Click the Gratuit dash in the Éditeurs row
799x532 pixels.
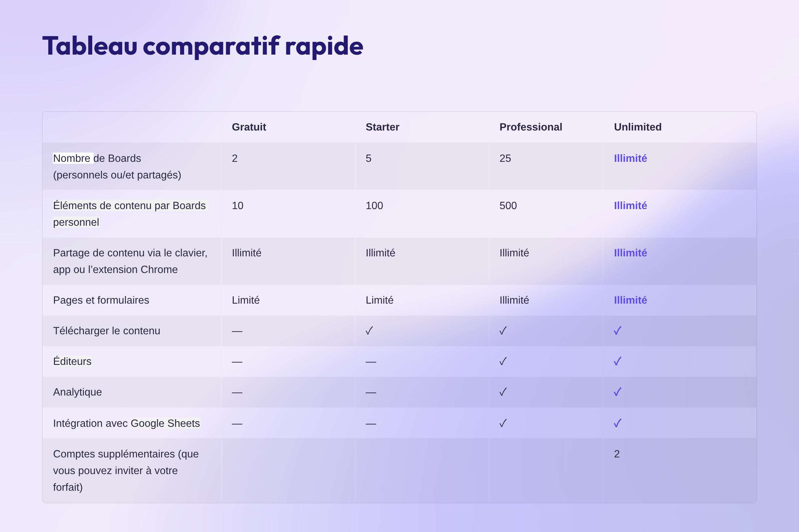click(237, 362)
